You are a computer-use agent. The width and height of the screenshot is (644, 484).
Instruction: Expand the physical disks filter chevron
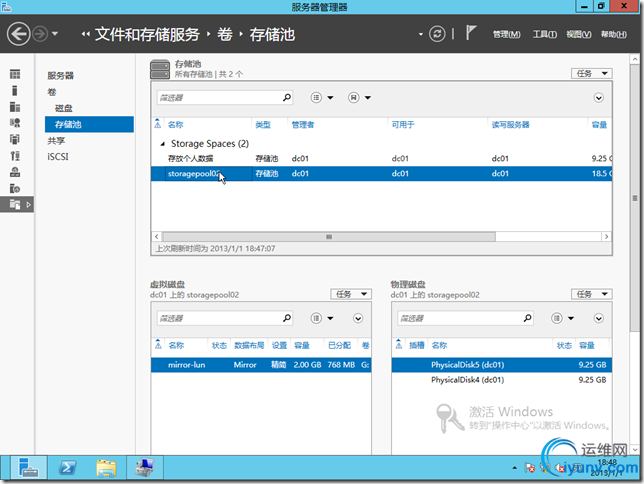click(598, 318)
